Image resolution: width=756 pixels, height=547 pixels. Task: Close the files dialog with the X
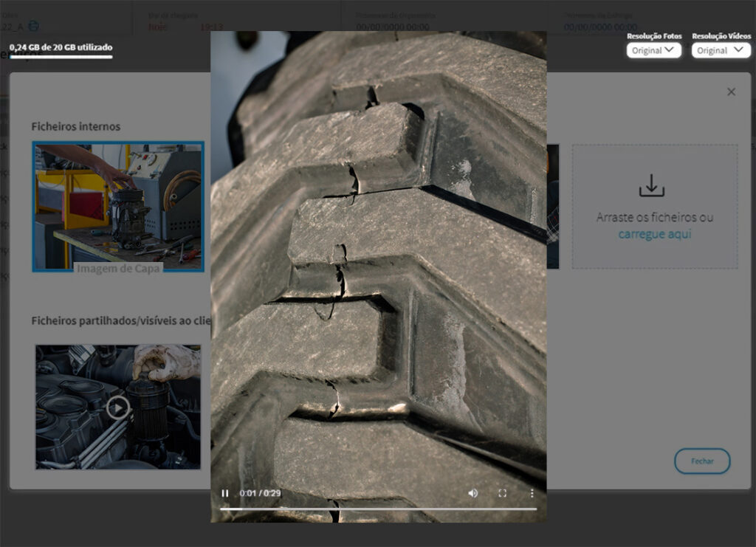click(731, 92)
